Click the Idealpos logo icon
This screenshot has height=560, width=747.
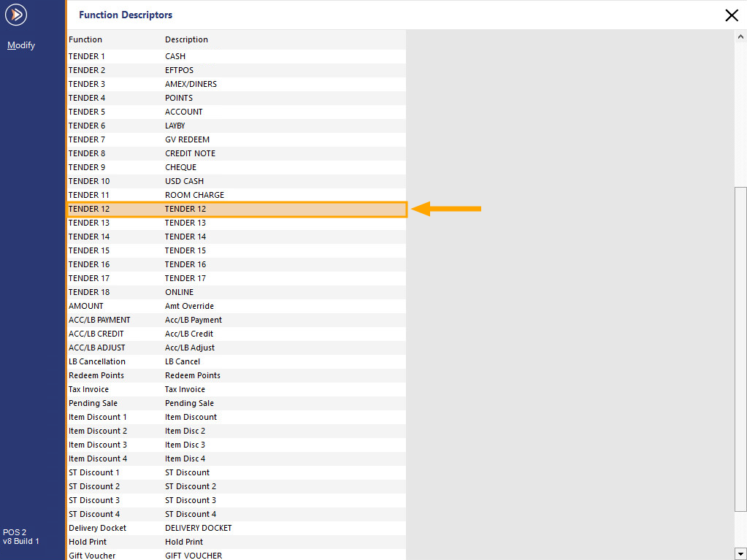15,15
